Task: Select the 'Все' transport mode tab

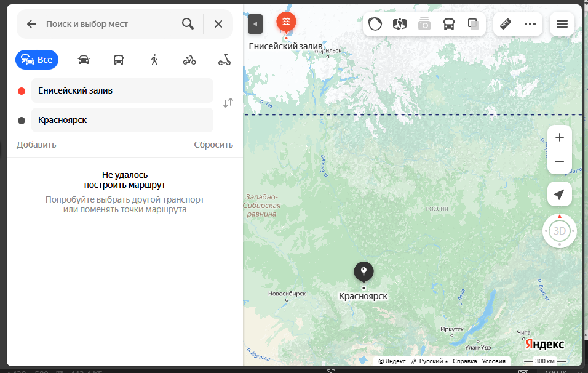Action: [x=37, y=60]
